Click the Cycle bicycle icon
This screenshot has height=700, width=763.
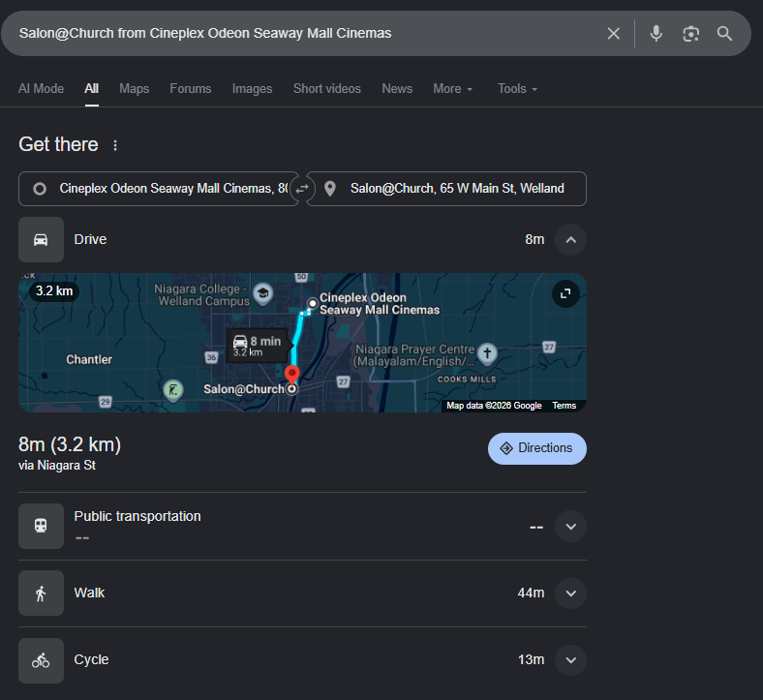pyautogui.click(x=41, y=660)
